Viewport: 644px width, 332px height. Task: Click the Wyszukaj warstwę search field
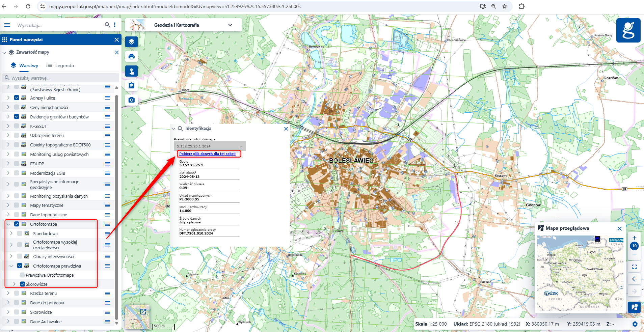point(62,78)
